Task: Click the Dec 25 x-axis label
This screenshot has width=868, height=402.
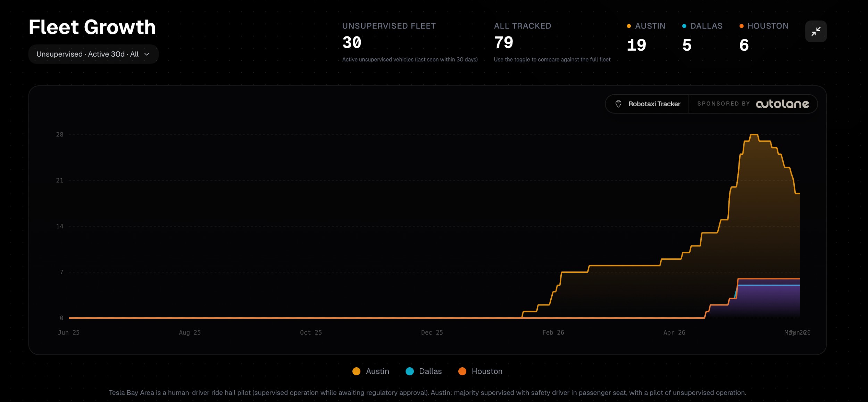Action: click(x=432, y=333)
